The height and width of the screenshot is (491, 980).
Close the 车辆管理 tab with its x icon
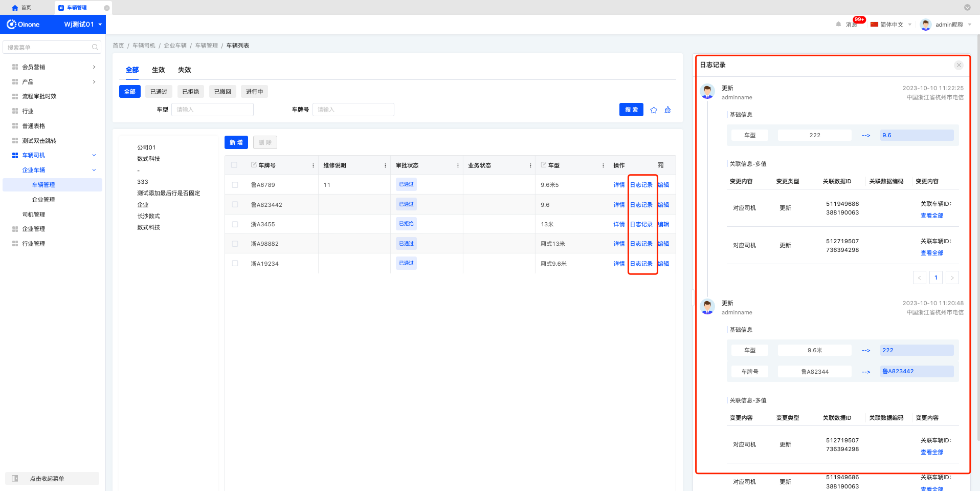tap(106, 8)
